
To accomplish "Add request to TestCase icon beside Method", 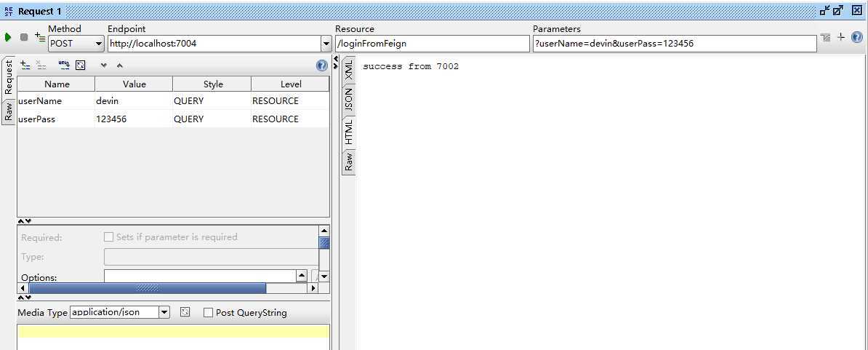I will point(40,37).
